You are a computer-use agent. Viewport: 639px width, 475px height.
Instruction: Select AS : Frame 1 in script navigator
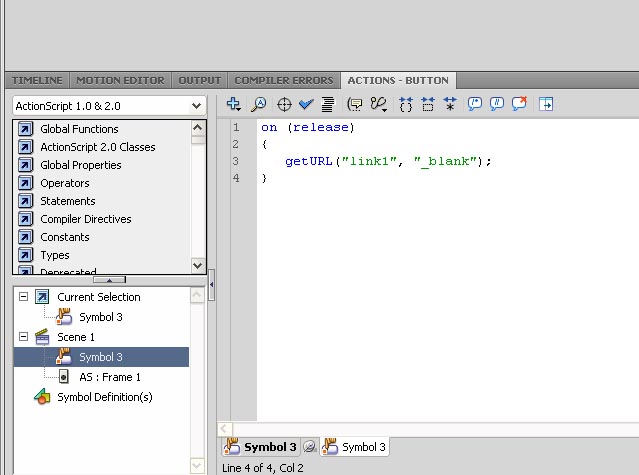click(110, 377)
